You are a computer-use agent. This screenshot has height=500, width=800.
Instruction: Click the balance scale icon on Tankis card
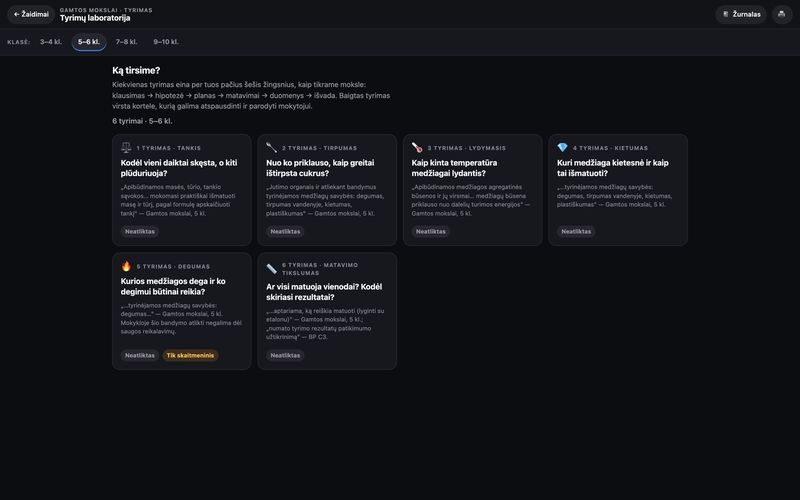coord(126,147)
